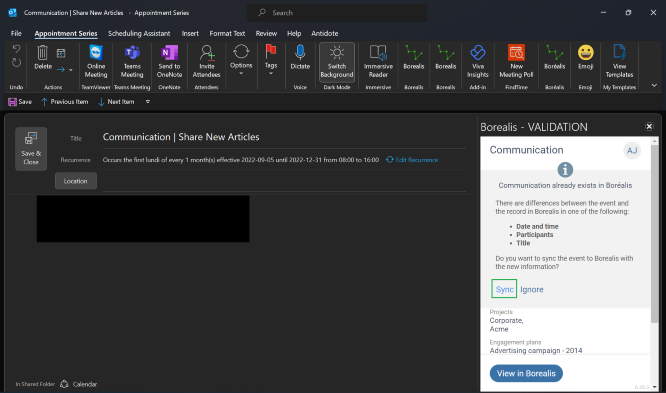
Task: Toggle Switch Background dark mode
Action: 337,62
